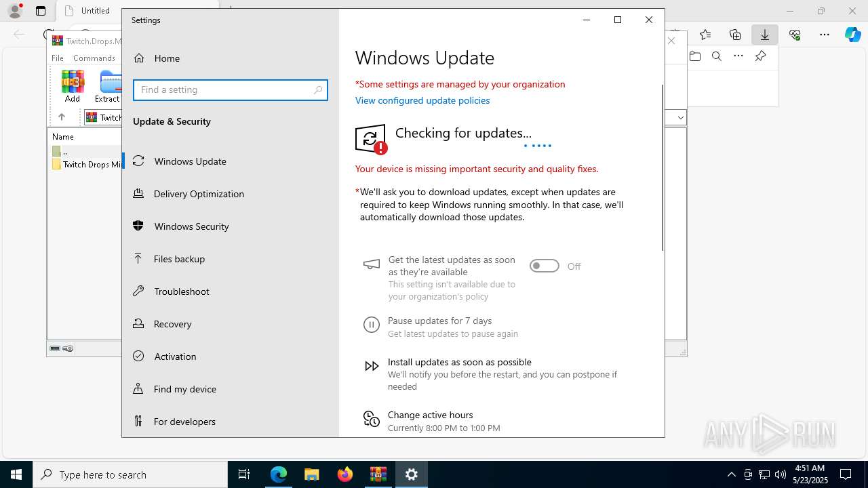Select the Twitch Drops Mi folder in WinRAR
Screen dimensions: 868x488
(87, 164)
